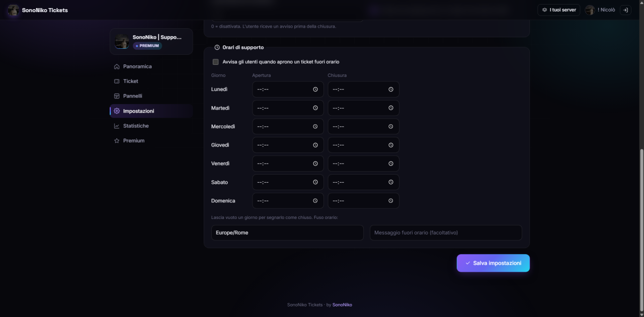Open clock picker for Domenica Apertura

(315, 201)
